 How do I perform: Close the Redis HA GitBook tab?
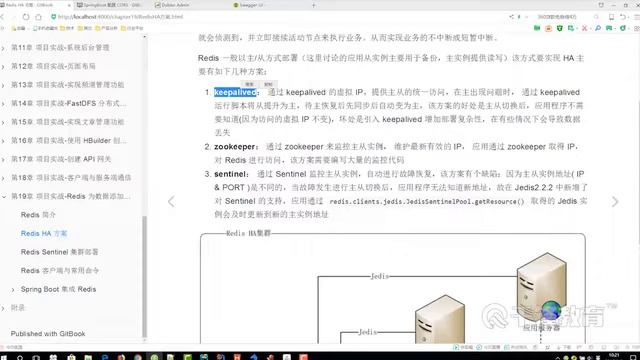(x=69, y=5)
